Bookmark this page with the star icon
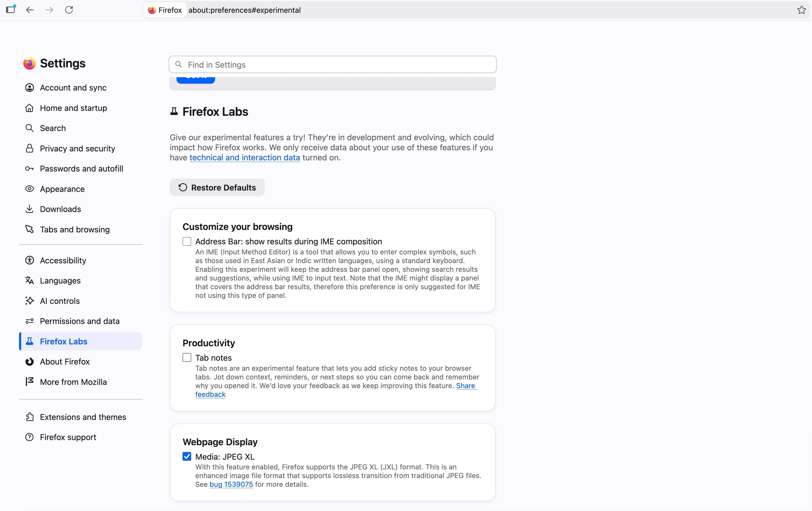This screenshot has height=511, width=812. [801, 10]
